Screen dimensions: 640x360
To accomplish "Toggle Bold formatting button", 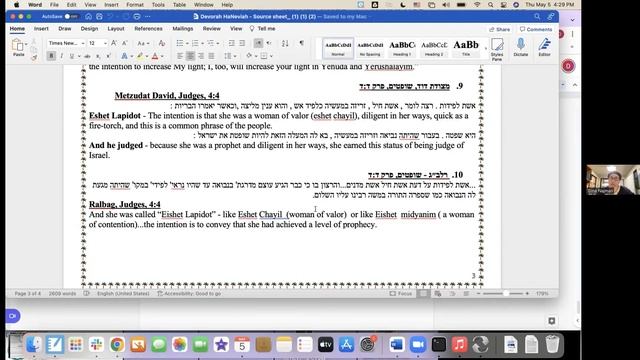I will click(x=51, y=56).
